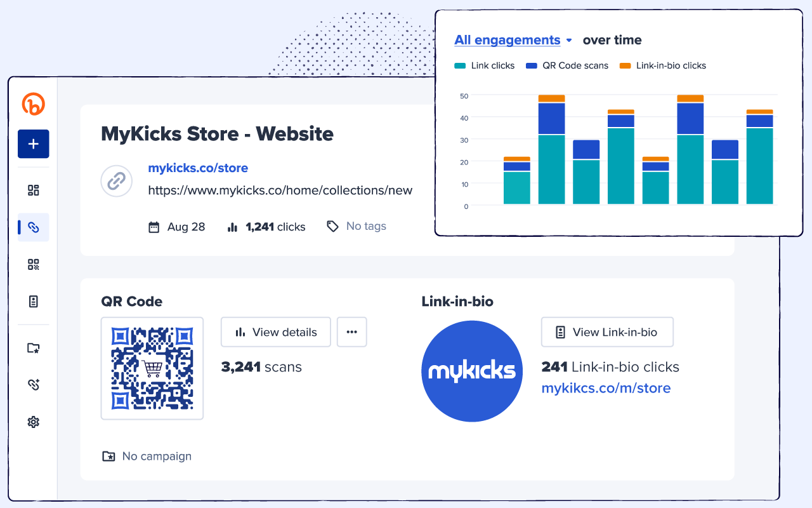Open the custom links sparkle icon in sidebar
Viewport: 812px width, 508px height.
click(x=34, y=384)
